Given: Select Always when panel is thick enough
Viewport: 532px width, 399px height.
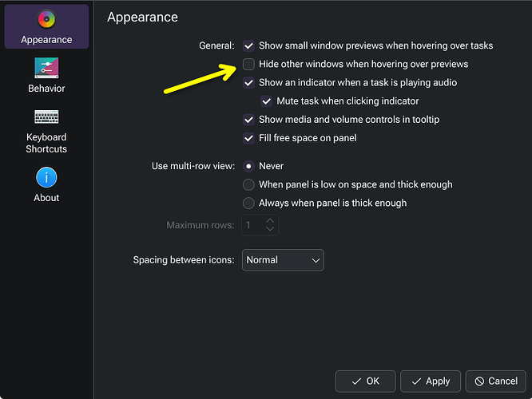Looking at the screenshot, I should click(248, 203).
